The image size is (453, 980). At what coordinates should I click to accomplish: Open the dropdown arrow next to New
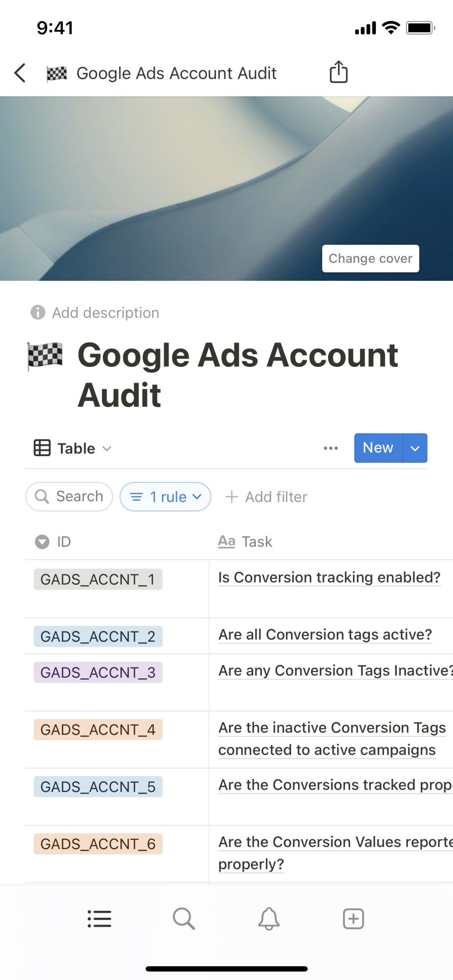(x=415, y=448)
